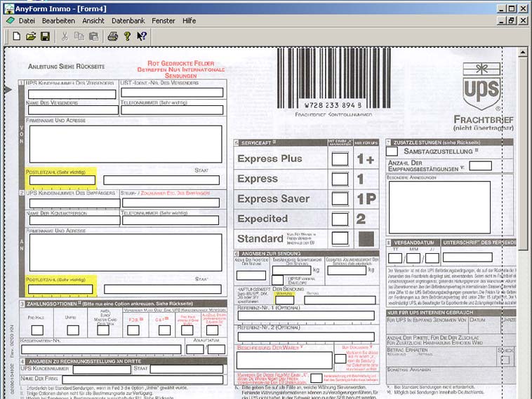Click the Unterschrift des Versenders field
532x399 pixels.
(467, 257)
